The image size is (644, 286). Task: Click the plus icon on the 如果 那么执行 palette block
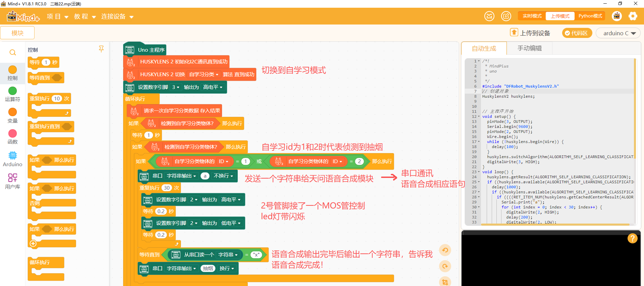pos(33,244)
